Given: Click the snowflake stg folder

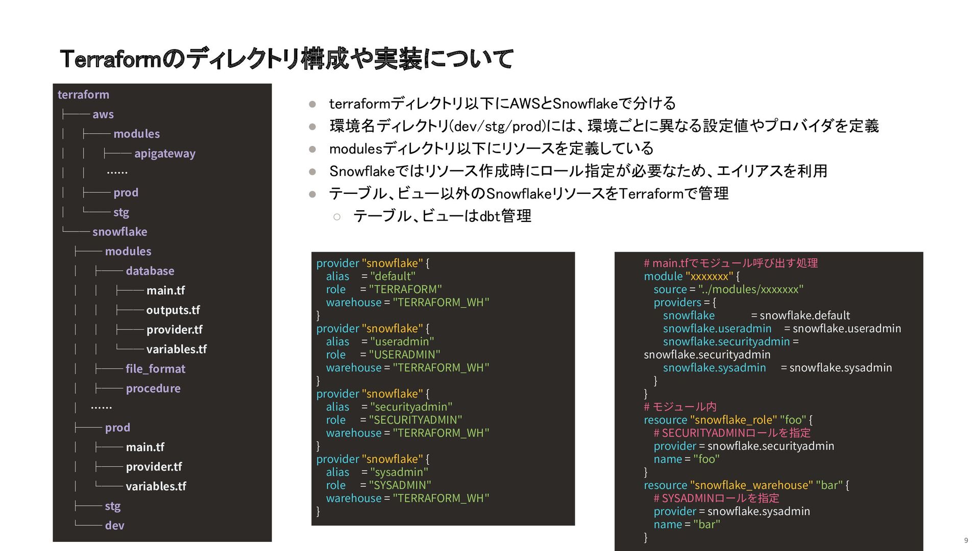Looking at the screenshot, I should [x=112, y=506].
